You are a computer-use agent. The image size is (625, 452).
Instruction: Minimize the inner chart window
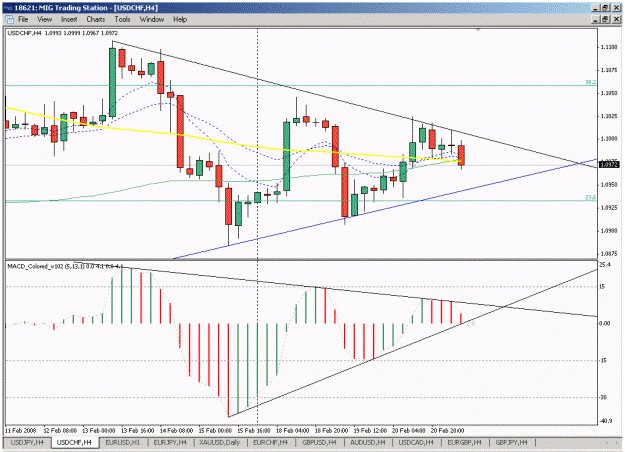(596, 19)
